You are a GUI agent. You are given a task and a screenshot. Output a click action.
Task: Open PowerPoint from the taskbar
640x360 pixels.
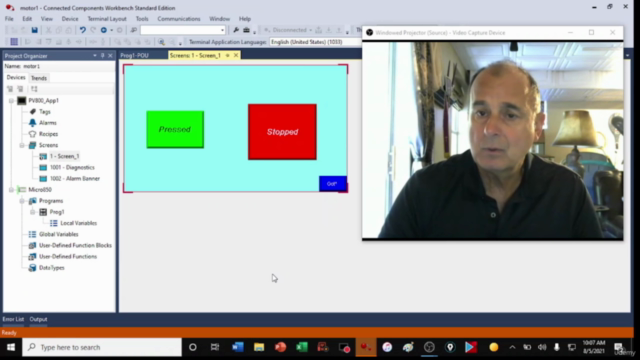[x=280, y=347]
